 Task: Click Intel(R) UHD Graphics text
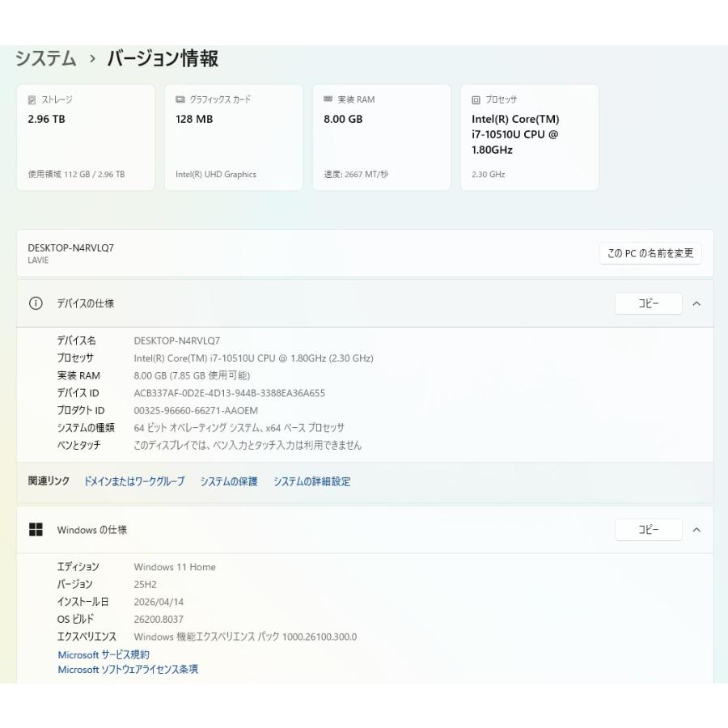[216, 174]
